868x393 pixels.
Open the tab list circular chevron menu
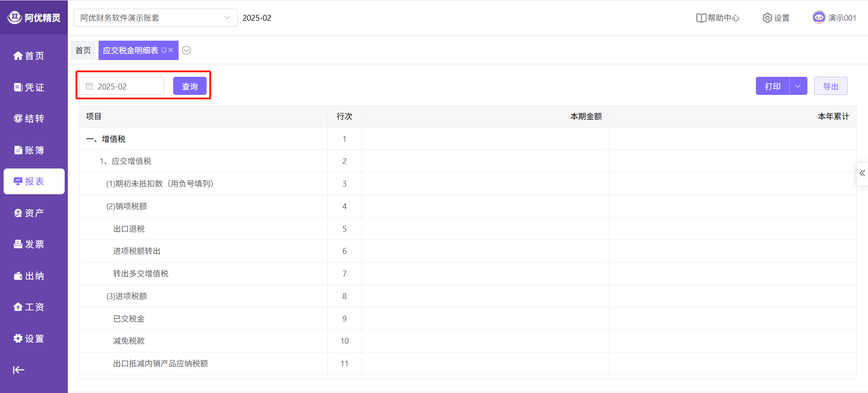(x=186, y=50)
